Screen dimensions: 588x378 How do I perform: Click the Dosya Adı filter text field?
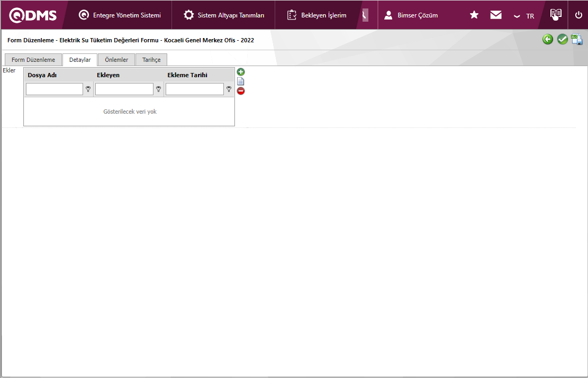[55, 89]
